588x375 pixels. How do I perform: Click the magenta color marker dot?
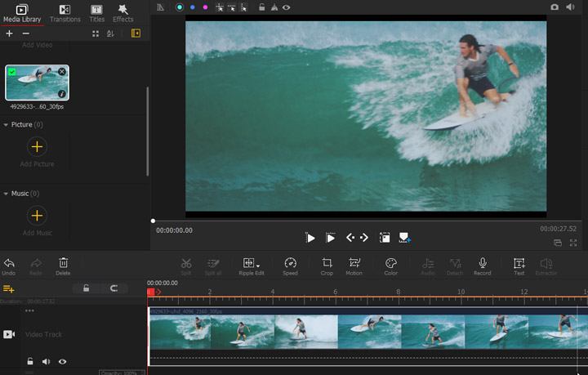pos(205,7)
